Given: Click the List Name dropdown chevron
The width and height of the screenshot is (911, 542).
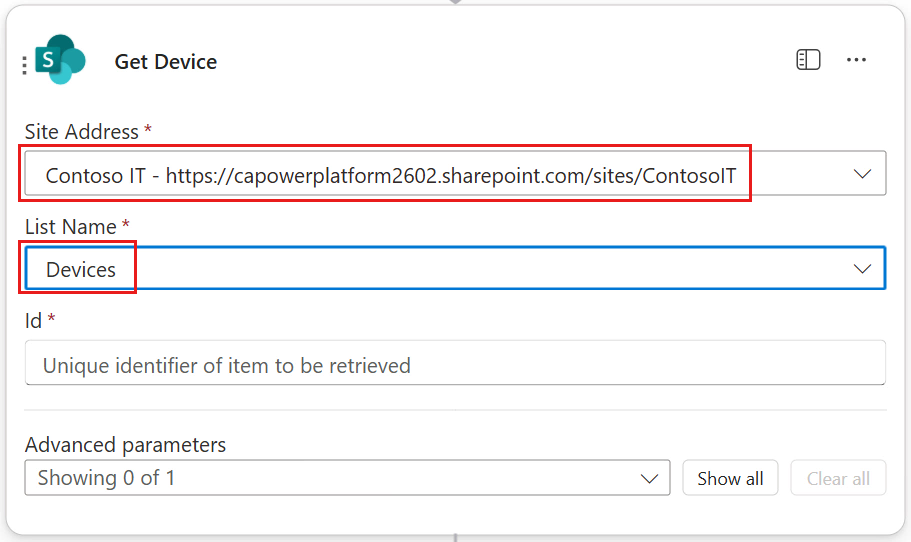Looking at the screenshot, I should (862, 268).
